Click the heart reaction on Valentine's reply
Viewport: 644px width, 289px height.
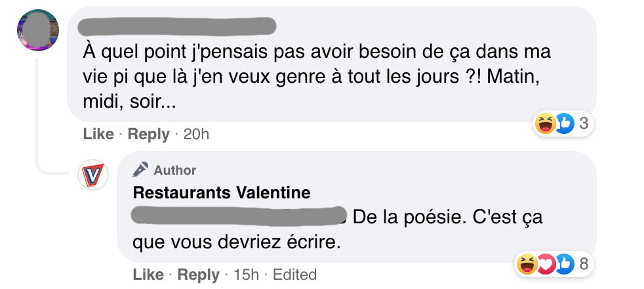coord(544,264)
